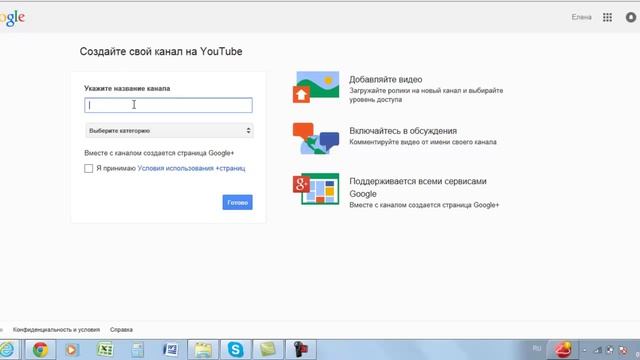Open the 'Выберите категорию' dropdown
Screen dimensions: 640x360
[169, 131]
